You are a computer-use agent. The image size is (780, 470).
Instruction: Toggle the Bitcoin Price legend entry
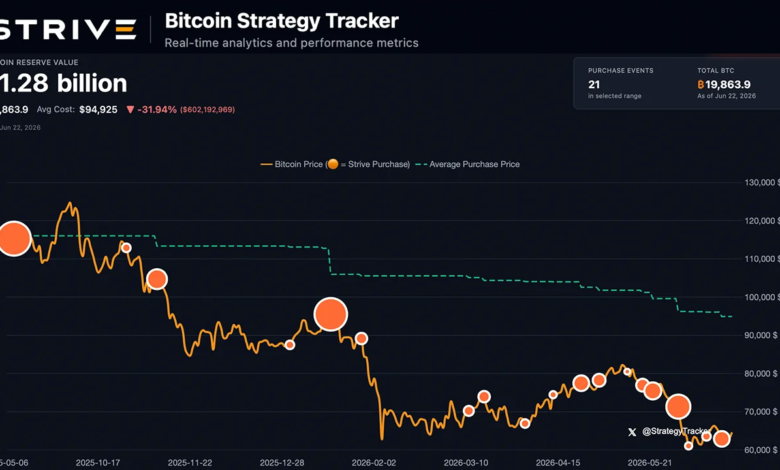coord(335,164)
